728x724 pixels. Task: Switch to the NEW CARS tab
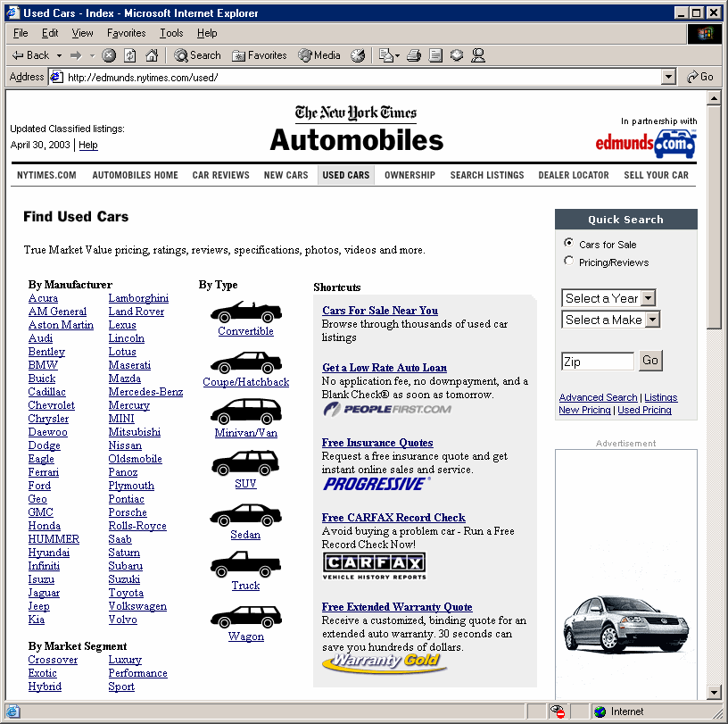pos(286,175)
